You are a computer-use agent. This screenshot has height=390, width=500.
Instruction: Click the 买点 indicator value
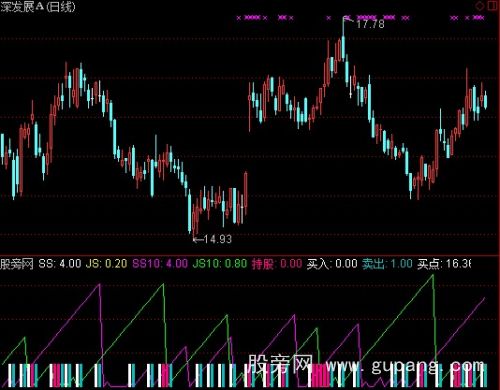coord(444,264)
